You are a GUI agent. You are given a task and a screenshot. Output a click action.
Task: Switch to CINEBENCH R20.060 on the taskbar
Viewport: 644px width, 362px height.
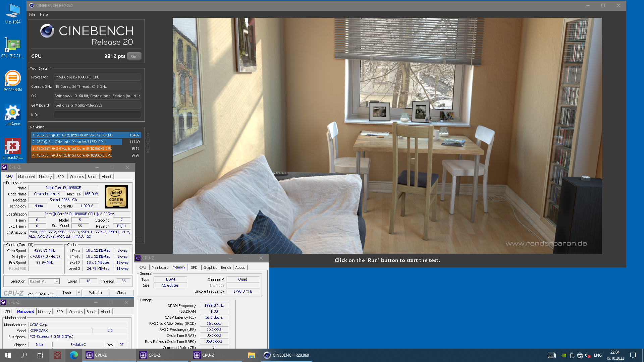tap(287, 355)
